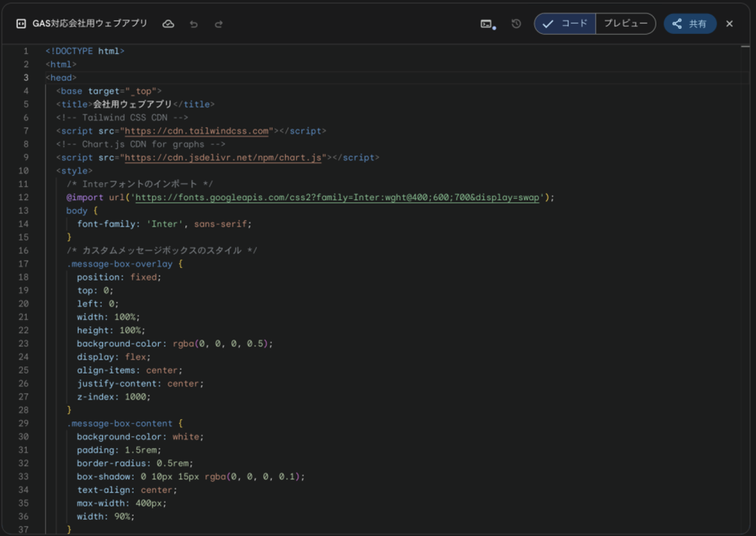Open version history clock icon
Screen dimensions: 756x536
(516, 24)
